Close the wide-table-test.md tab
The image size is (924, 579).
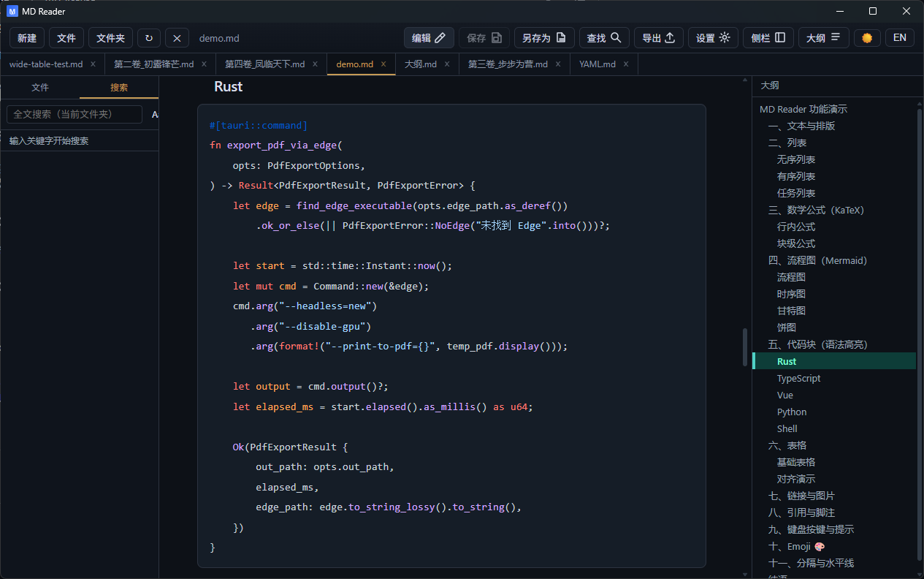point(93,64)
